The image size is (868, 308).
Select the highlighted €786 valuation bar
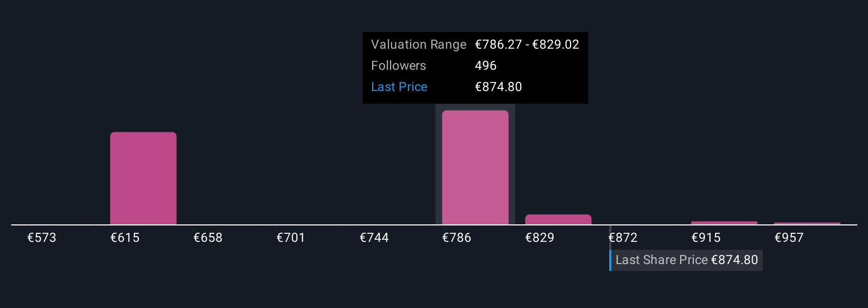(475, 167)
